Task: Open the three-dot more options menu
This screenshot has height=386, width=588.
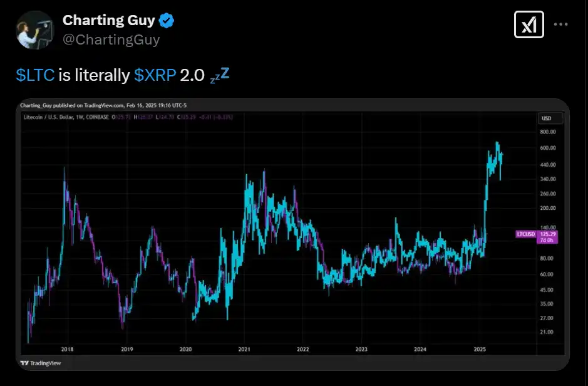Action: 561,25
